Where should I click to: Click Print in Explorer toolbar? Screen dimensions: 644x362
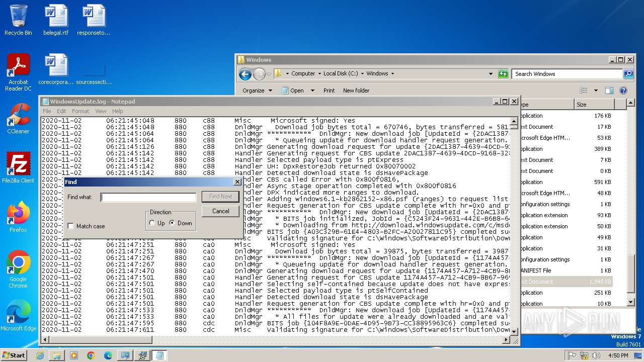[x=329, y=90]
